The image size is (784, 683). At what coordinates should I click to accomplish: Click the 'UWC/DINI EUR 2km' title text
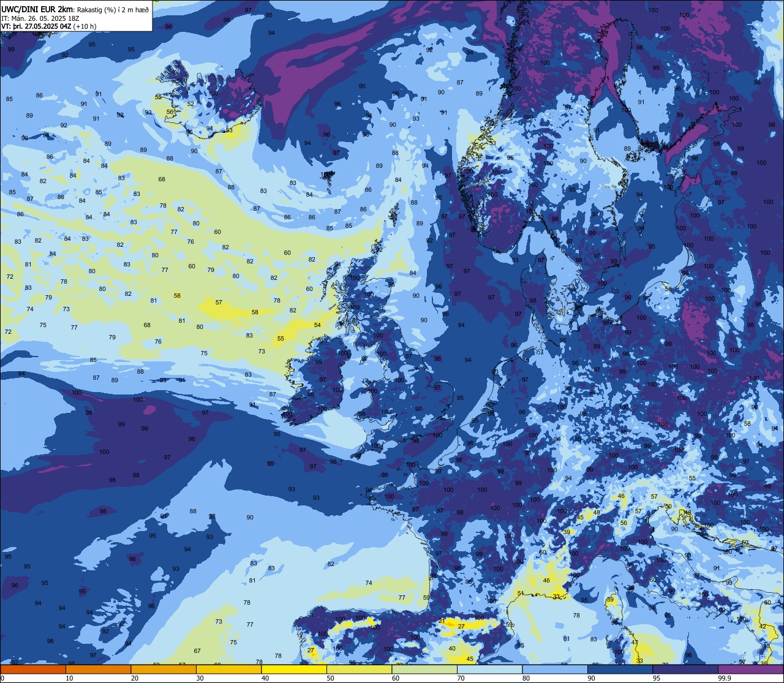pos(37,9)
